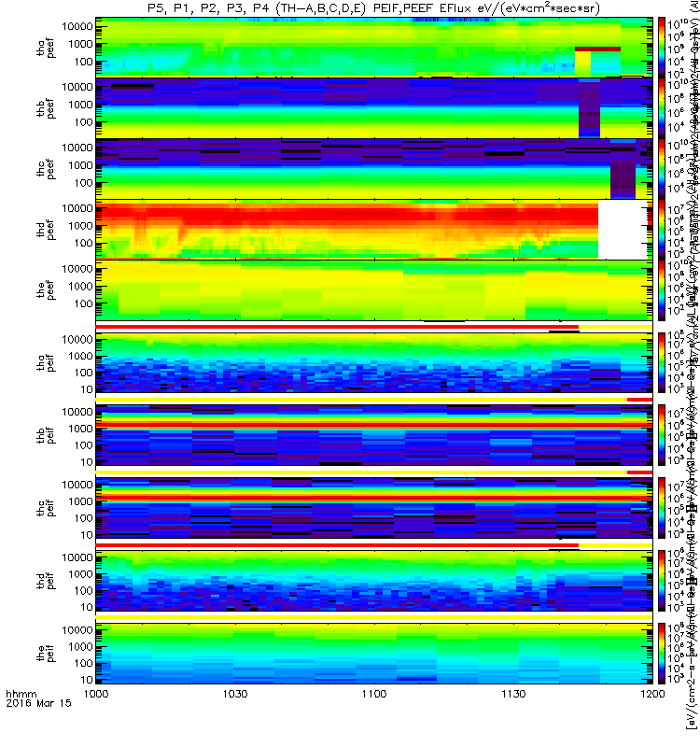
Task: Click the 'thb peif' panel label
Action: pos(46,435)
